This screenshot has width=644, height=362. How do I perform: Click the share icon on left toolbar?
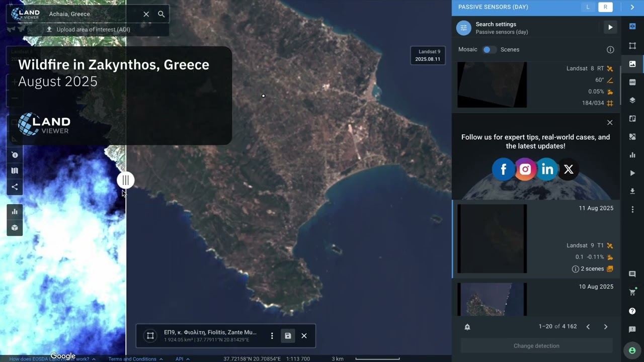15,187
